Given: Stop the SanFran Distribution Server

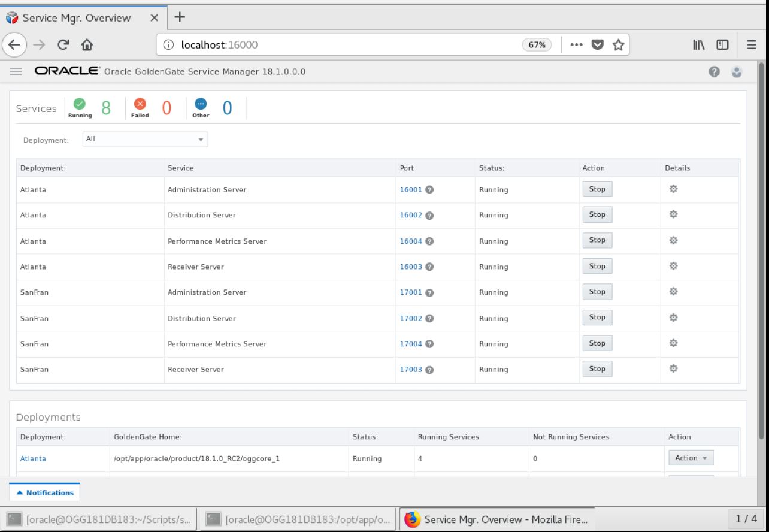Looking at the screenshot, I should [x=597, y=318].
